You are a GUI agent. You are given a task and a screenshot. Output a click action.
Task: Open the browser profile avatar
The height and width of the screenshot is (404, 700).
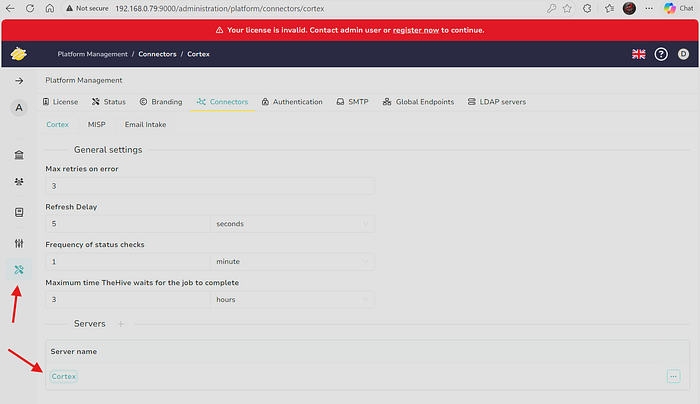coord(629,8)
